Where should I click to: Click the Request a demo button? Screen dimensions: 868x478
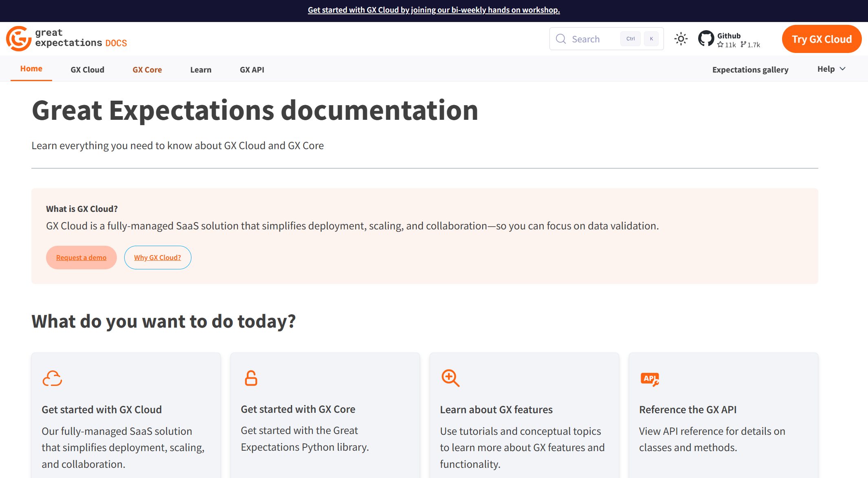81,258
